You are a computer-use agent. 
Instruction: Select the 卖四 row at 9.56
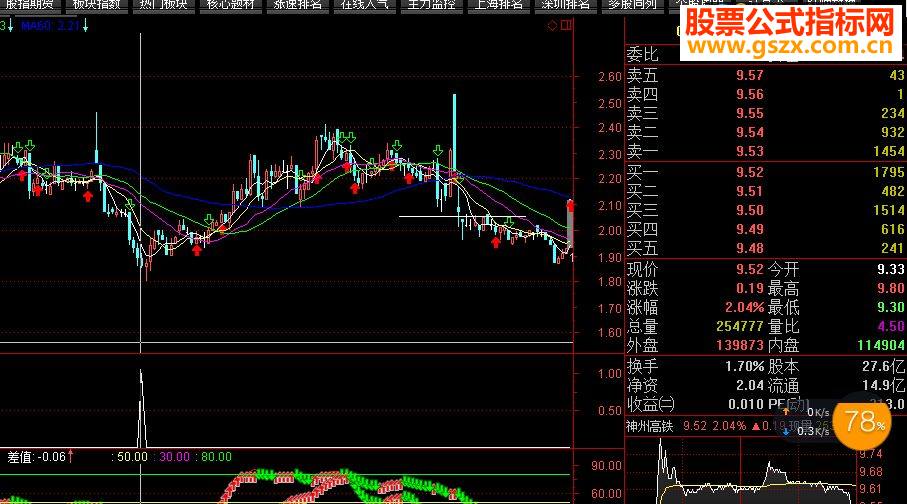(x=765, y=94)
